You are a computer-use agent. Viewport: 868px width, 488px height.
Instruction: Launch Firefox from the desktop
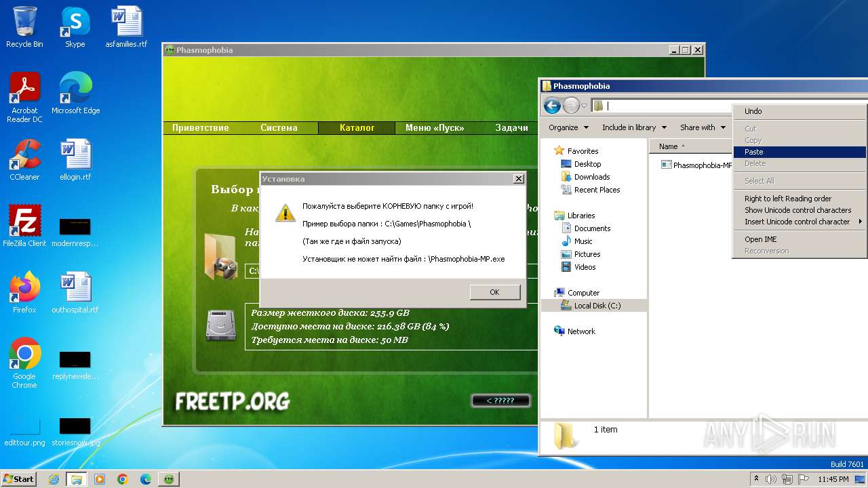pos(24,292)
